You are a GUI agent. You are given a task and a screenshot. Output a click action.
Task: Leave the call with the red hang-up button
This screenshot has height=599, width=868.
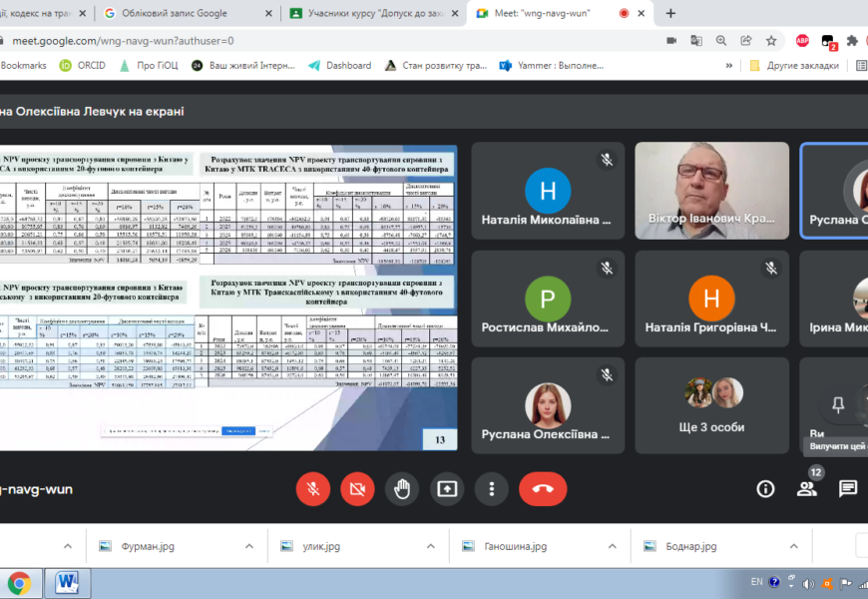coord(543,488)
